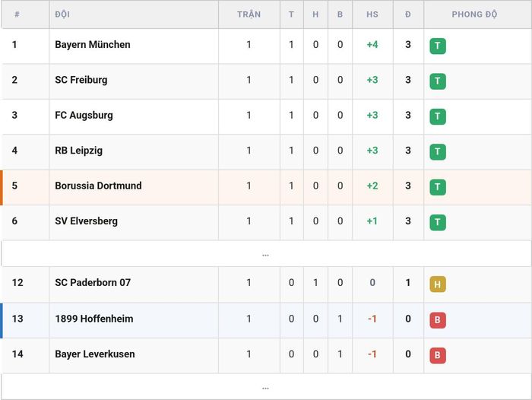
Task: Open the 1899 Hoffenheim team link
Action: [x=94, y=319]
